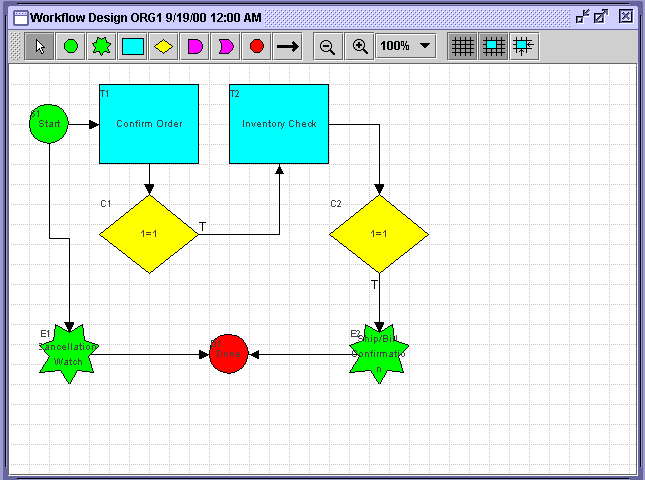The width and height of the screenshot is (645, 480).
Task: Select the Ship/Bill Confirmation starburst event
Action: click(x=379, y=354)
